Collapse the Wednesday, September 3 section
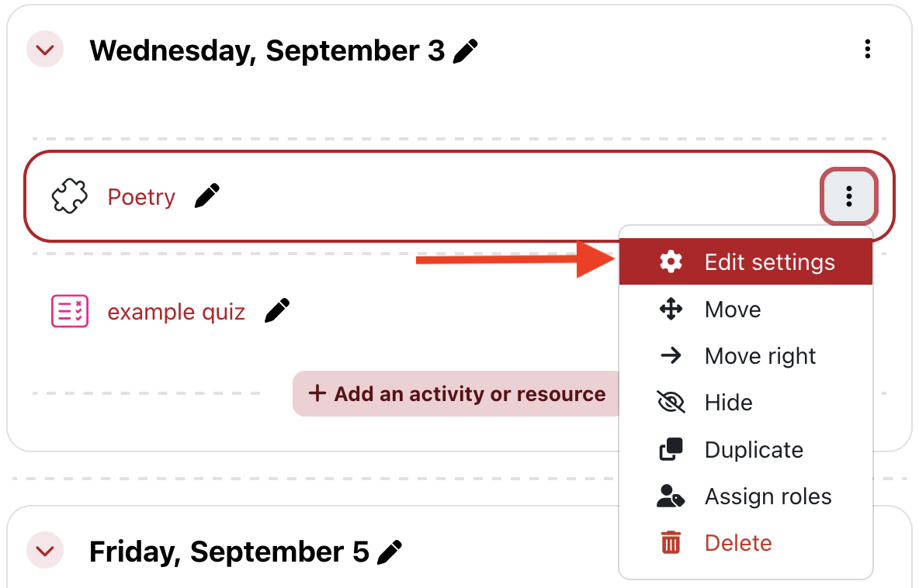This screenshot has width=919, height=588. 44,49
